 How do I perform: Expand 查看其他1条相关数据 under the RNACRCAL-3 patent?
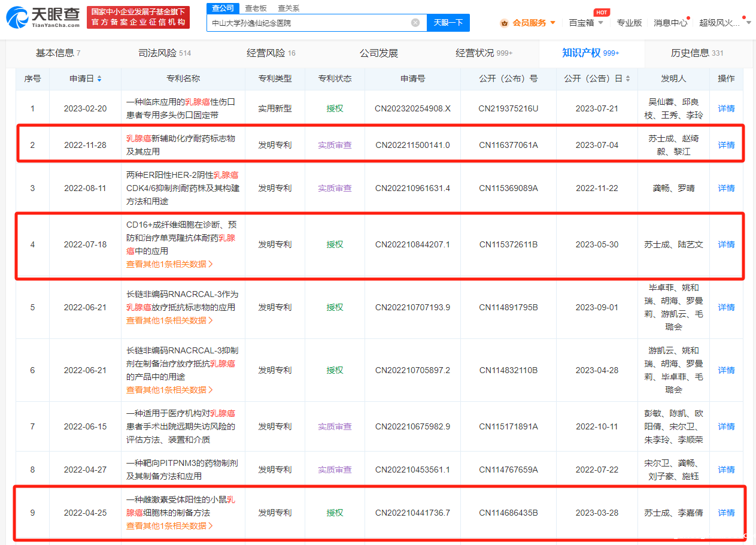pyautogui.click(x=169, y=390)
